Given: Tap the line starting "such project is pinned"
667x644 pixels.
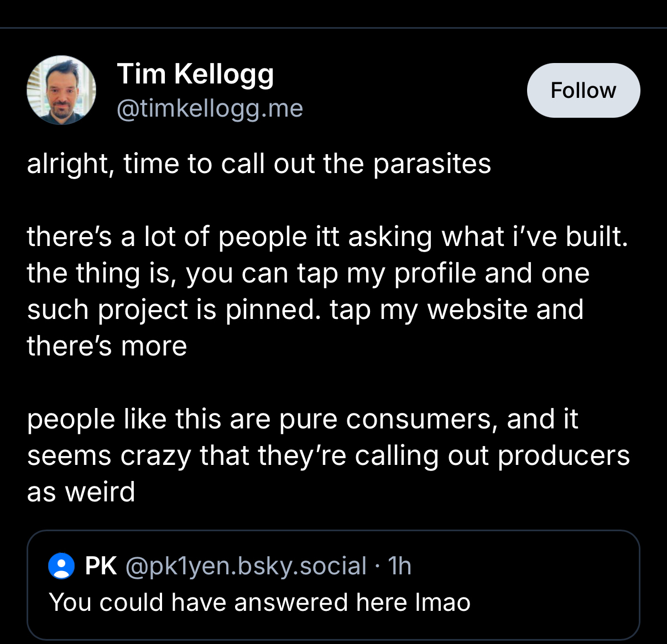Looking at the screenshot, I should pos(305,310).
